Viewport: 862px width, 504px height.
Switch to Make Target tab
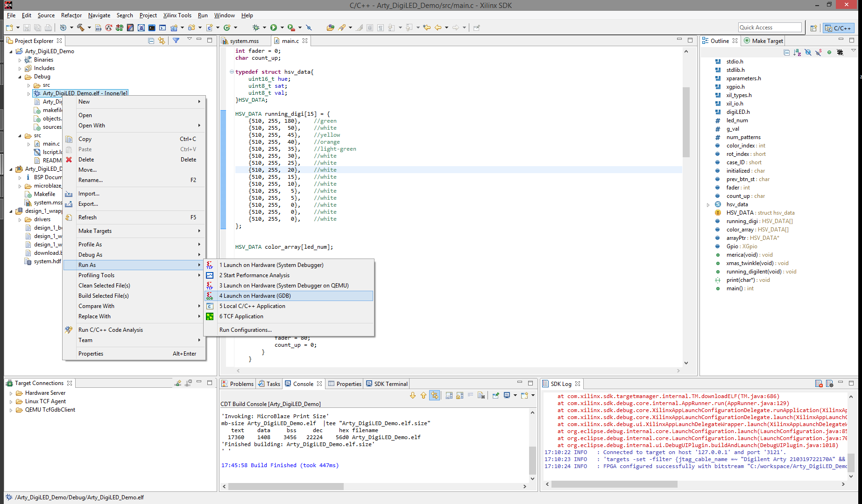763,41
